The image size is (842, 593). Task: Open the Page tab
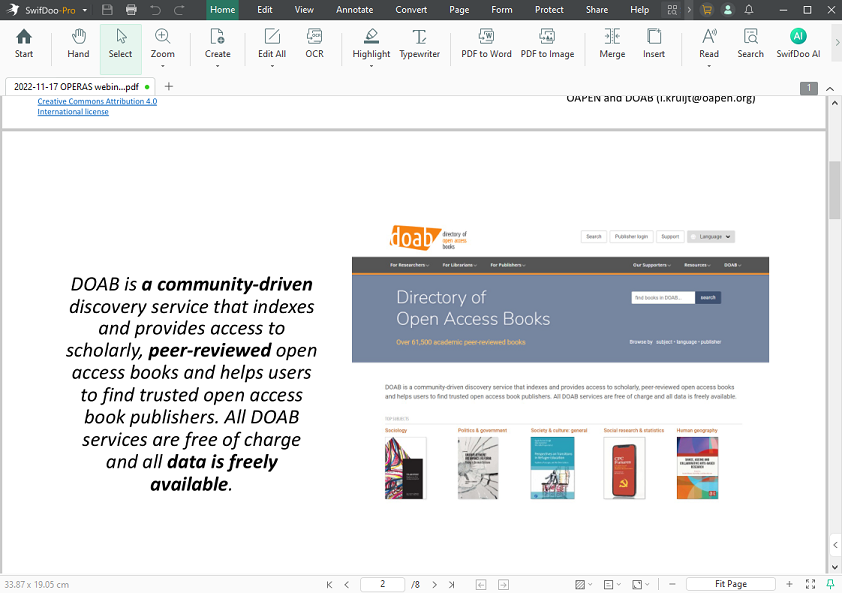click(459, 10)
